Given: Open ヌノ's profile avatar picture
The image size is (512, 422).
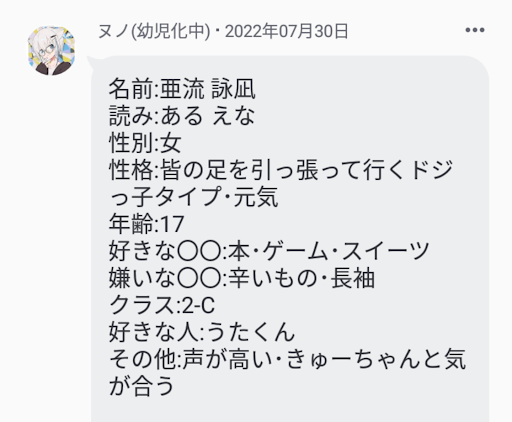Looking at the screenshot, I should 51,51.
